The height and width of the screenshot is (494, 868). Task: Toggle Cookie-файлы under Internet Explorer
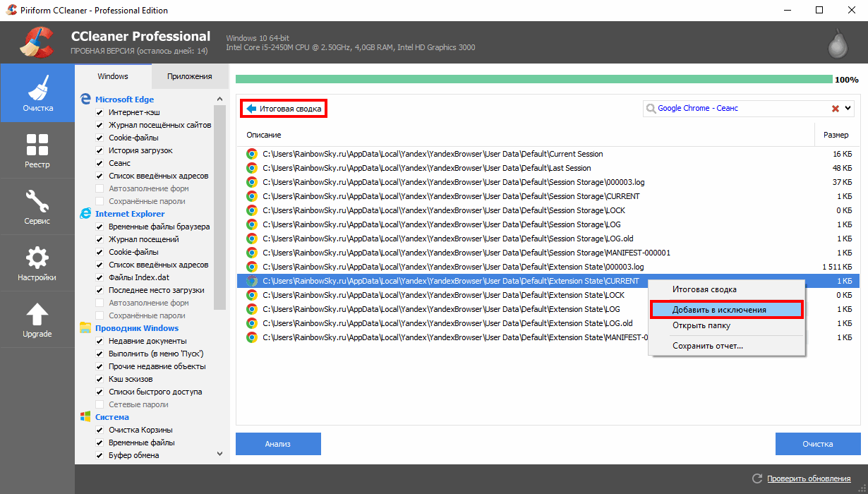pos(100,252)
